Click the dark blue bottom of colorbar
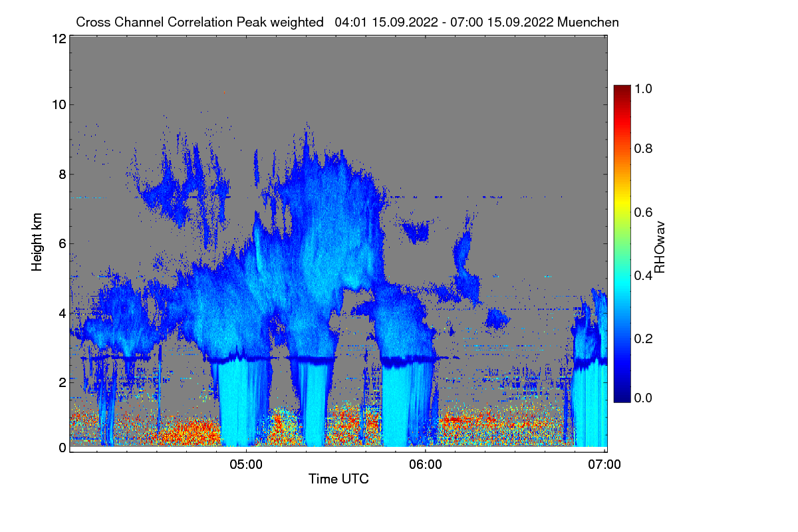This screenshot has width=798, height=532. pos(622,396)
